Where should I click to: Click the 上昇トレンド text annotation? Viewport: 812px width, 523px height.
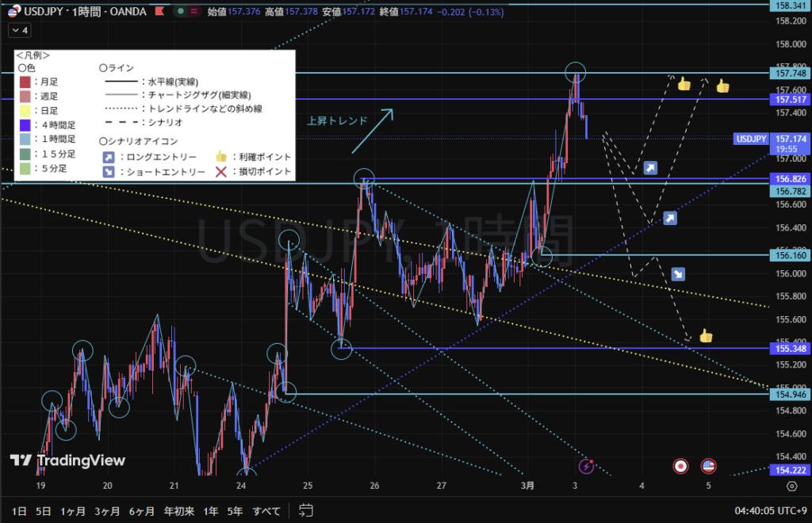[337, 120]
